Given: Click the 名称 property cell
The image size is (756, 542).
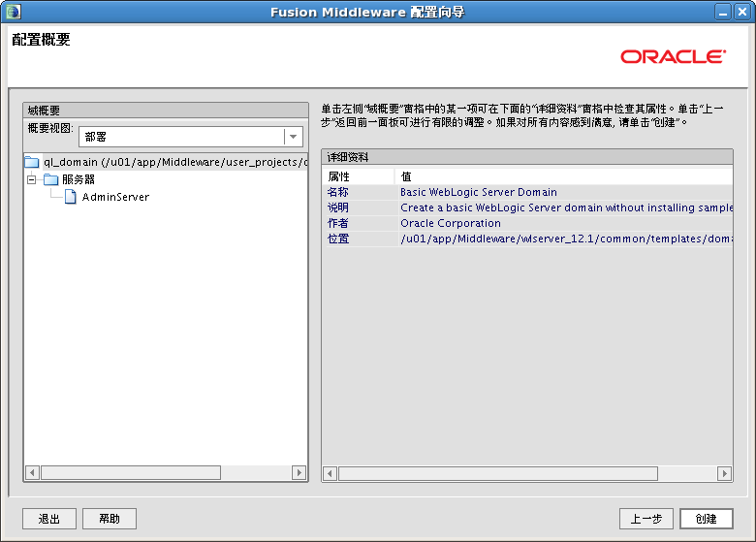Looking at the screenshot, I should pyautogui.click(x=360, y=192).
